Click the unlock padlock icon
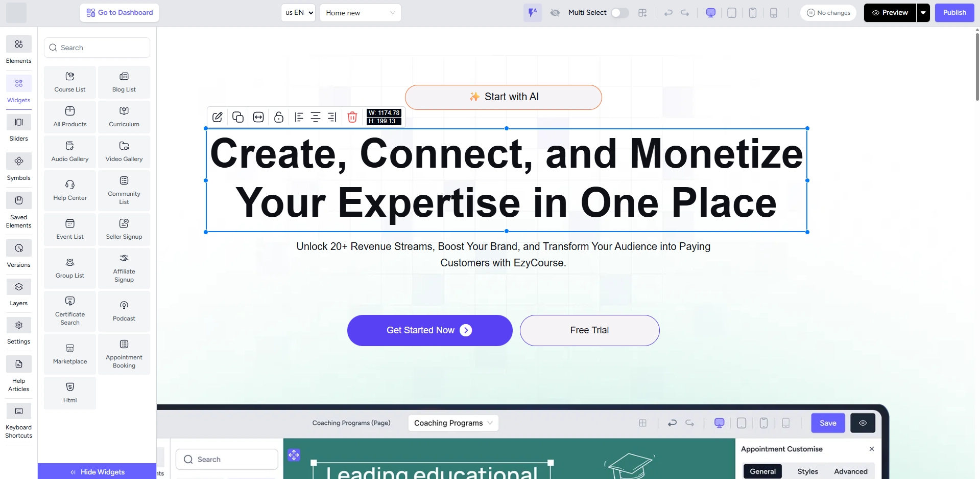Image resolution: width=980 pixels, height=479 pixels. pos(279,117)
